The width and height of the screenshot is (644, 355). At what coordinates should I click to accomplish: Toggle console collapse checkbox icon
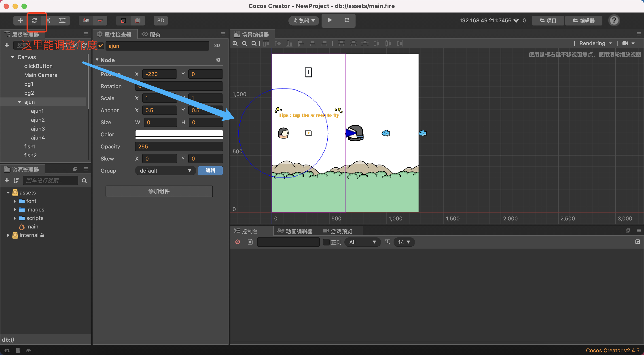[x=638, y=242]
